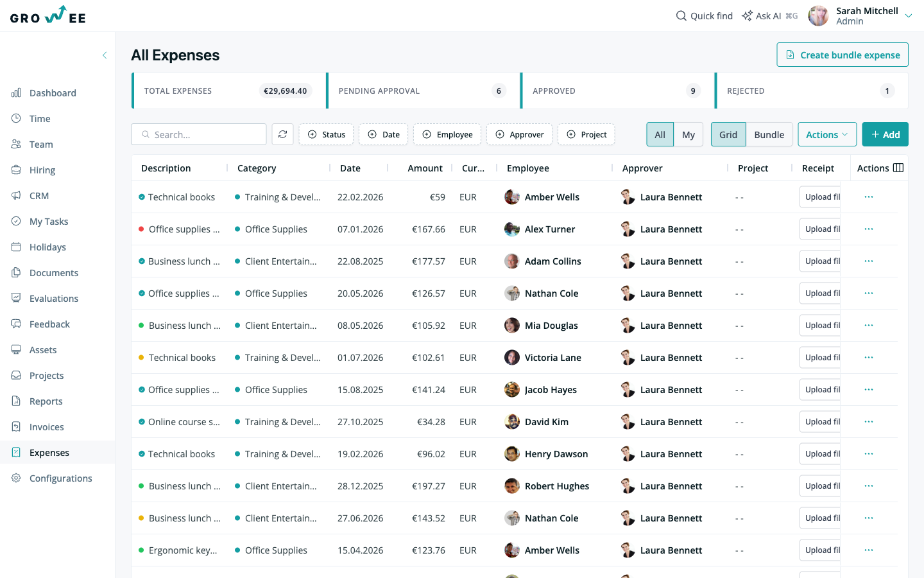Open row actions for Amber Wells Technical books
This screenshot has width=924, height=578.
869,197
